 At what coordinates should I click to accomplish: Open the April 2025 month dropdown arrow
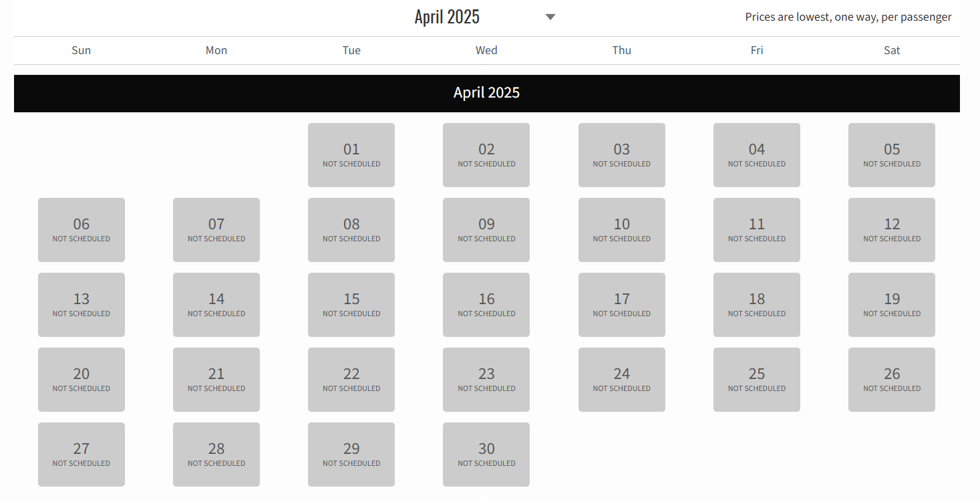550,17
